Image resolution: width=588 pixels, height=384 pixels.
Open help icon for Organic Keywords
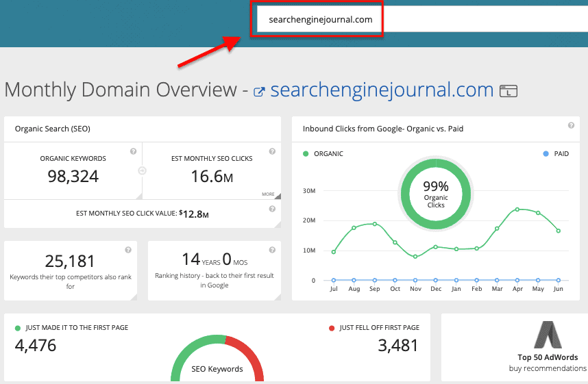coord(133,151)
